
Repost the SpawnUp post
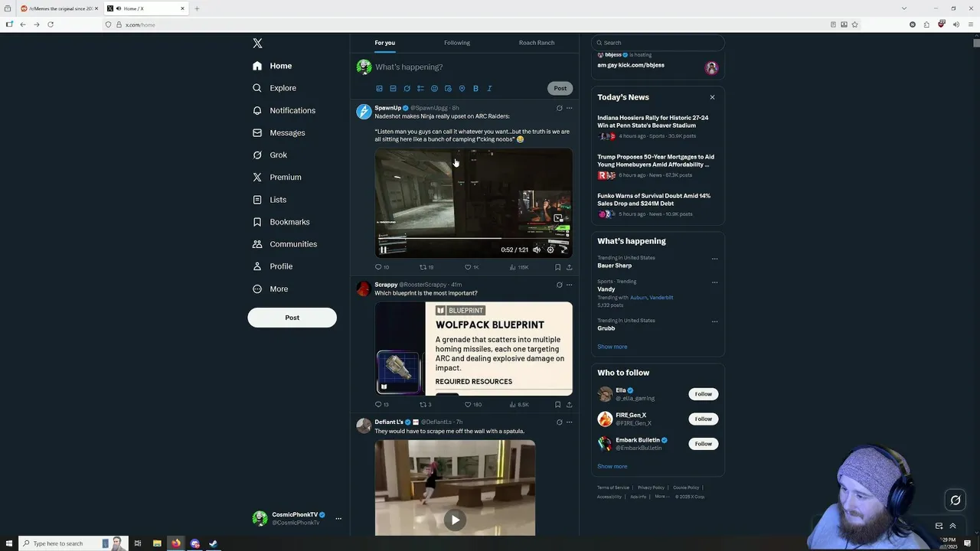click(426, 267)
